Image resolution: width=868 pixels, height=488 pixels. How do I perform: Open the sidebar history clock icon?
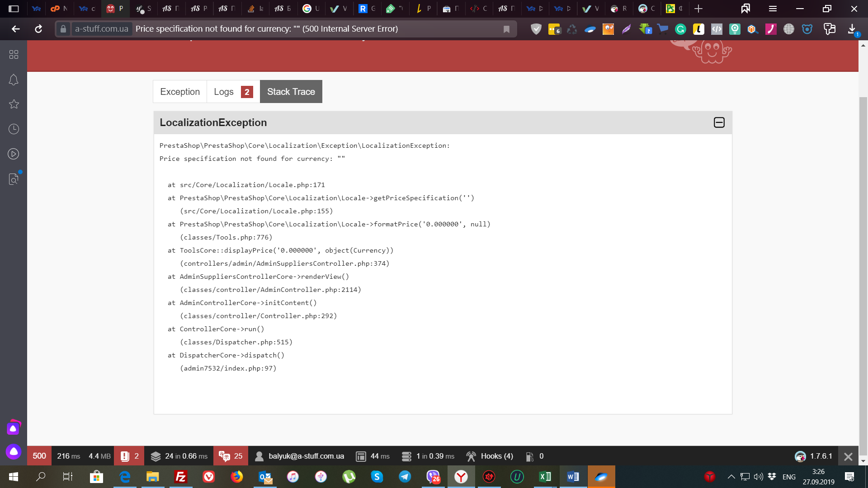(x=14, y=129)
